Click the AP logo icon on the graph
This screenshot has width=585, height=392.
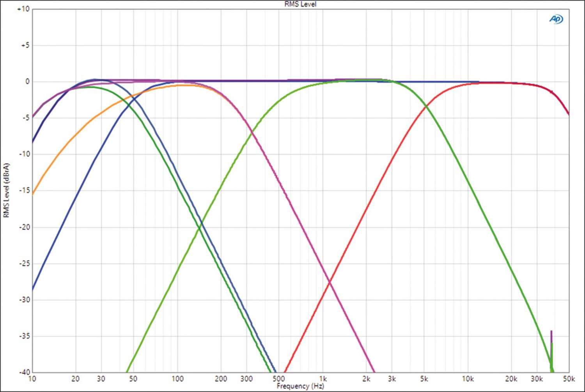[x=556, y=19]
